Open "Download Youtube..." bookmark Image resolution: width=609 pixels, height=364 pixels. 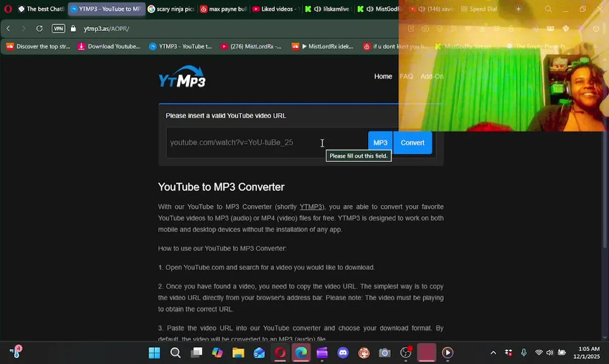(x=109, y=47)
